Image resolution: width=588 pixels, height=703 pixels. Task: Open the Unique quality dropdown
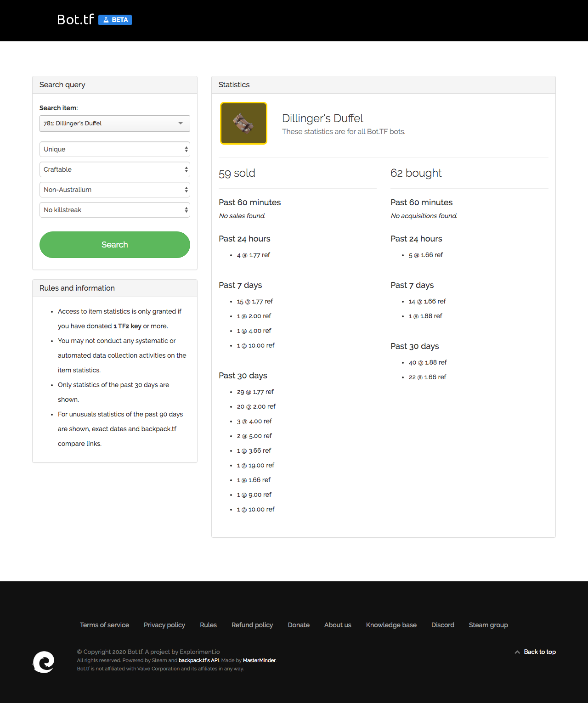click(115, 149)
